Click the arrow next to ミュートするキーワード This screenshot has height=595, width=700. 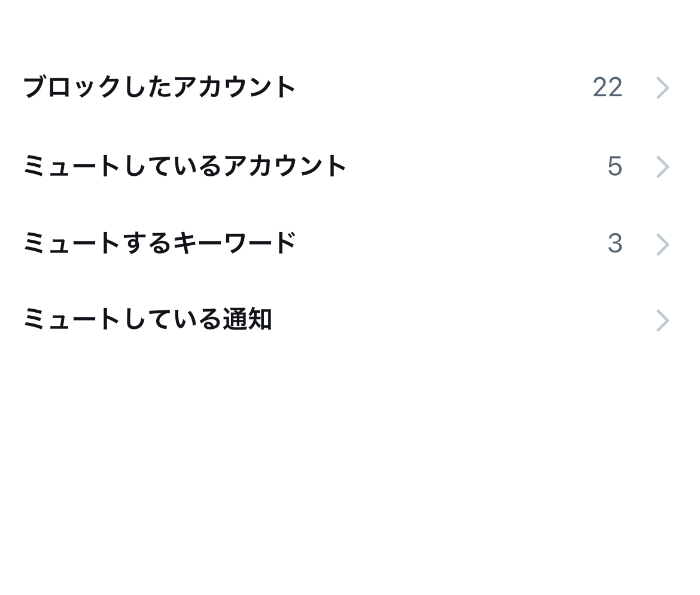(662, 244)
